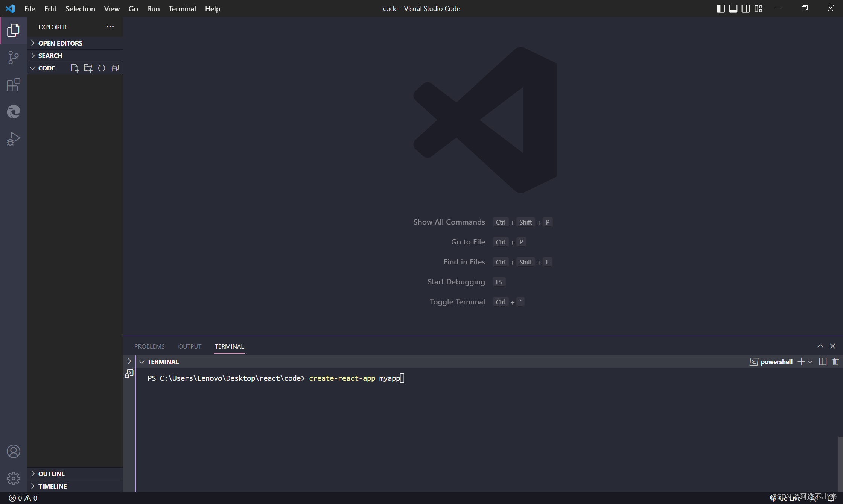Open the Explorer view in activity bar
Screen dimensions: 843x504
pos(14,30)
